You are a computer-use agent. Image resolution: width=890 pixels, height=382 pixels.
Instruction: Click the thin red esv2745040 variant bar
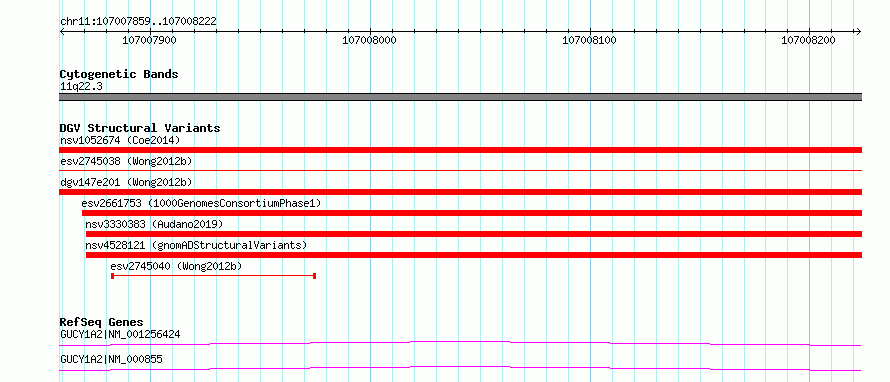[x=213, y=276]
